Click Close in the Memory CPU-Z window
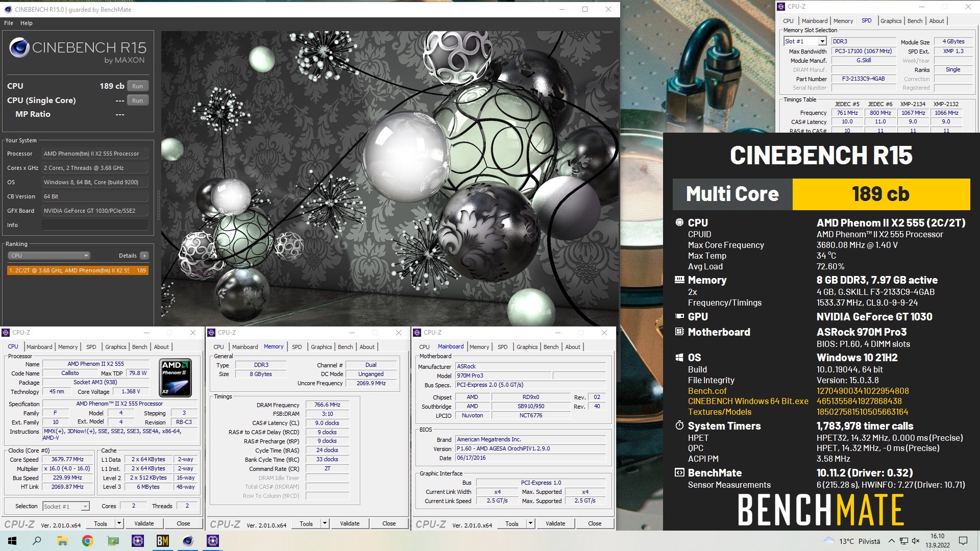This screenshot has height=551, width=980. (x=389, y=523)
